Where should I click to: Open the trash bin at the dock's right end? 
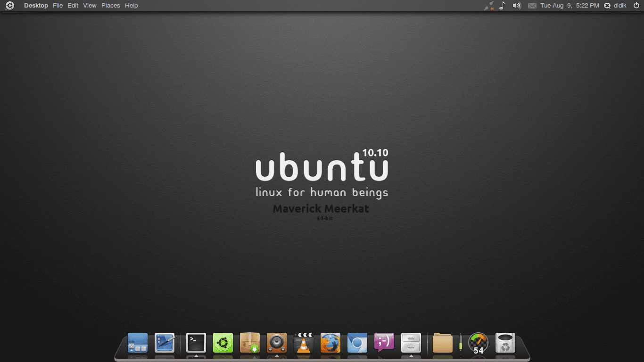[505, 343]
